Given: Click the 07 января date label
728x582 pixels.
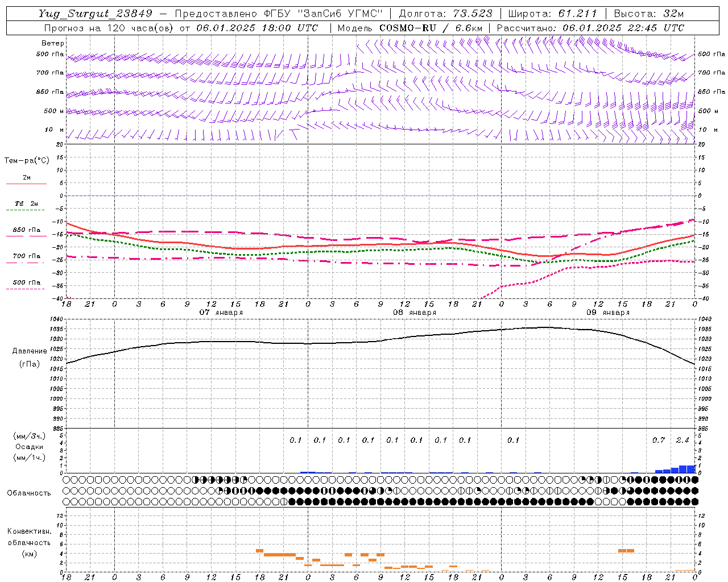Looking at the screenshot, I should click(x=221, y=313).
